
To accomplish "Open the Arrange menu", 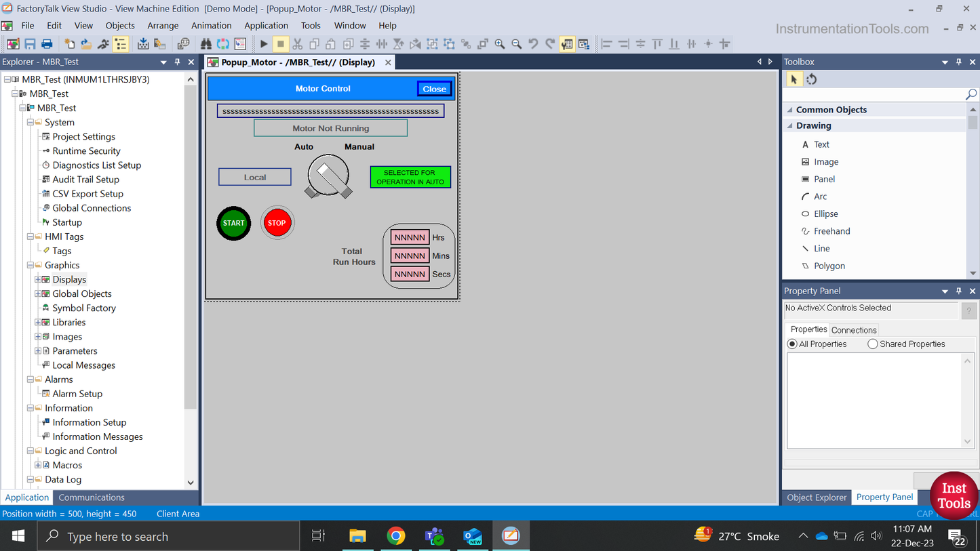I will click(163, 26).
